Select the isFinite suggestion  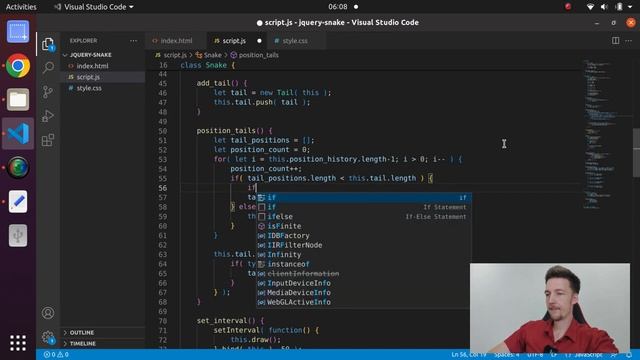click(363, 226)
